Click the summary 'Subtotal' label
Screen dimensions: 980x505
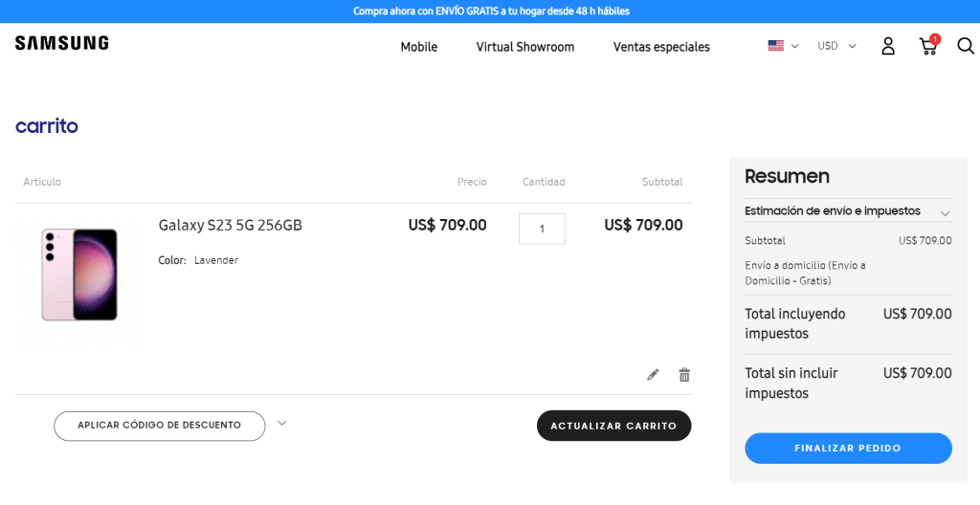pyautogui.click(x=765, y=241)
